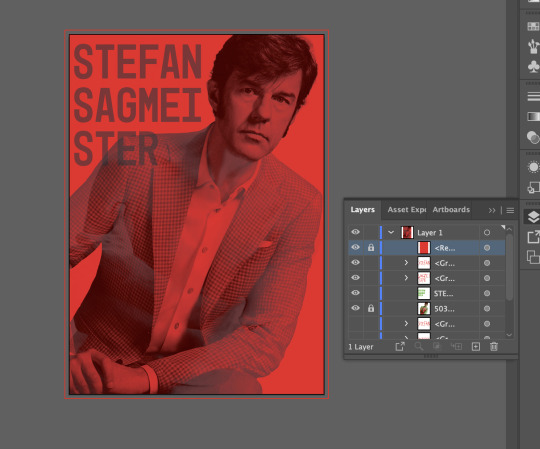Screen dimensions: 540x449
Task: Click the STEFAN SAGMEISTER title text on artboard
Action: (138, 105)
